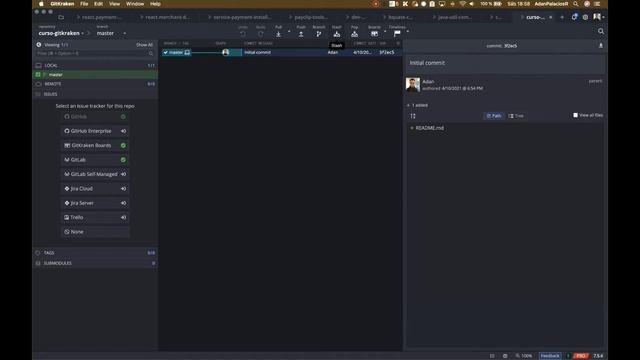
Task: Click the Feedback button in status bar
Action: [550, 356]
